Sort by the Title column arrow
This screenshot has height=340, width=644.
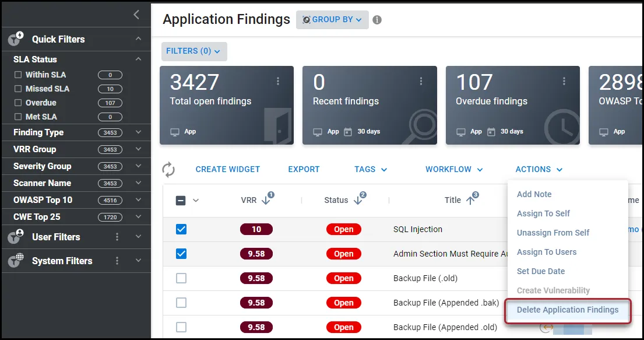[470, 200]
